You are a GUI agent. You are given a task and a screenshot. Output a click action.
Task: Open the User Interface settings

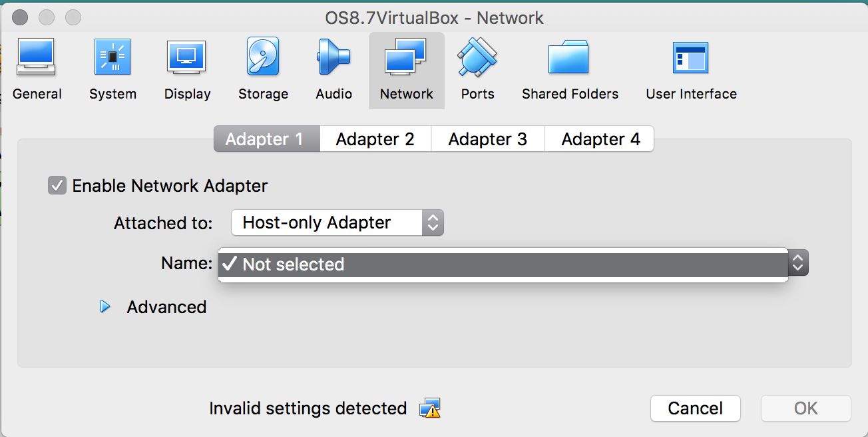click(691, 70)
